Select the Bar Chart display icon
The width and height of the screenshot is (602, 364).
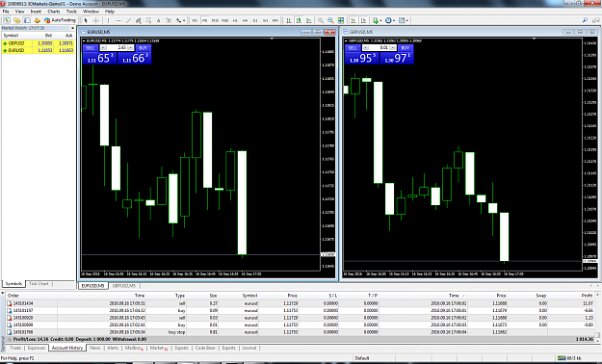coord(289,20)
